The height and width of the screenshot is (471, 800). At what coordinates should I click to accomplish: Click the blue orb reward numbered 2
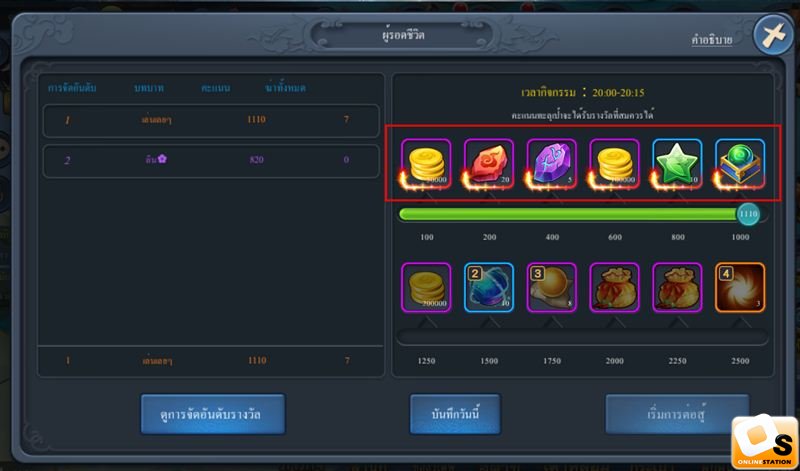pos(489,287)
